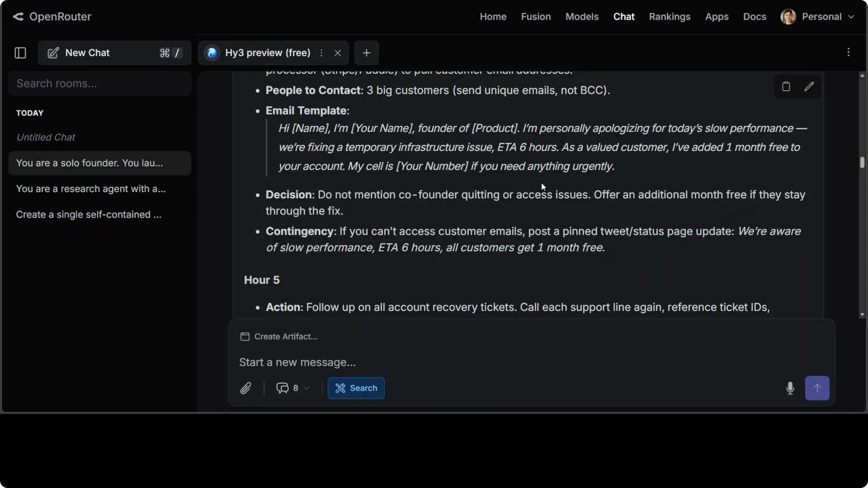Click the TODAY section label

(30, 113)
